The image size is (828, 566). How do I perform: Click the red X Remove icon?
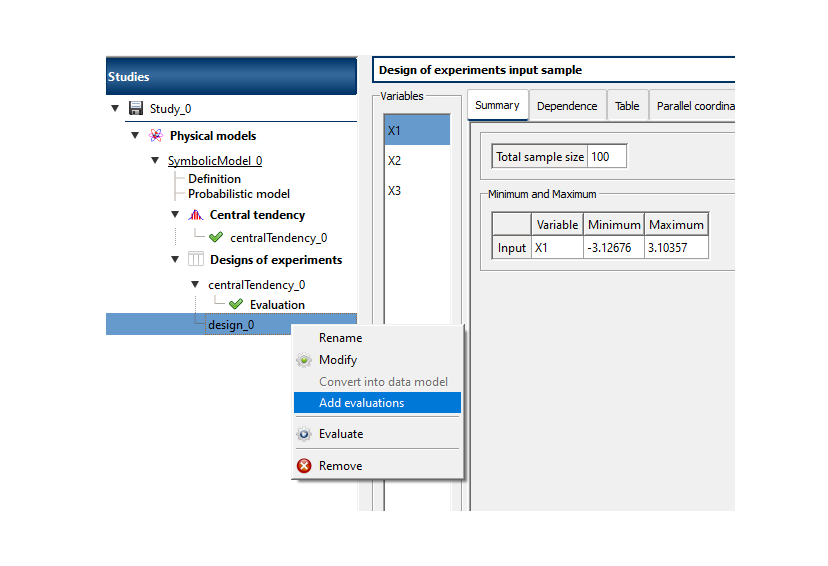click(x=304, y=466)
